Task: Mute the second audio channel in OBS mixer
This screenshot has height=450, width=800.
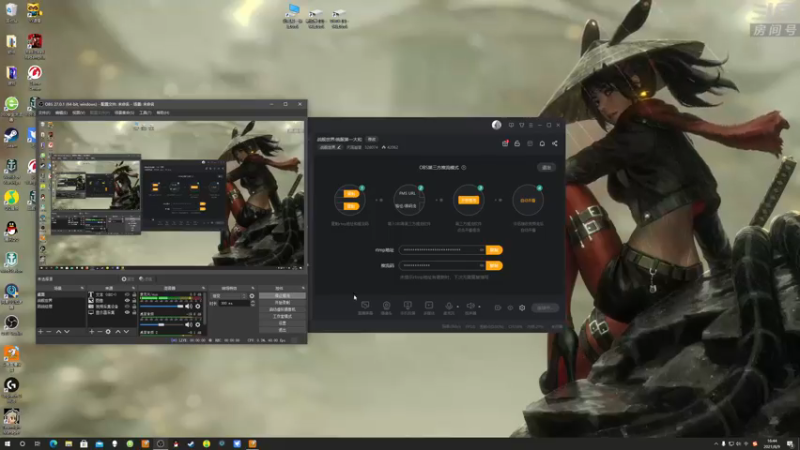Action: pyautogui.click(x=188, y=324)
